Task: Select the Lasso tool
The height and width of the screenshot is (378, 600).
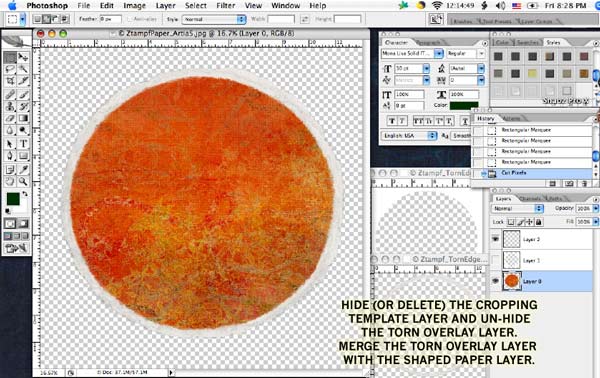Action: tap(10, 69)
